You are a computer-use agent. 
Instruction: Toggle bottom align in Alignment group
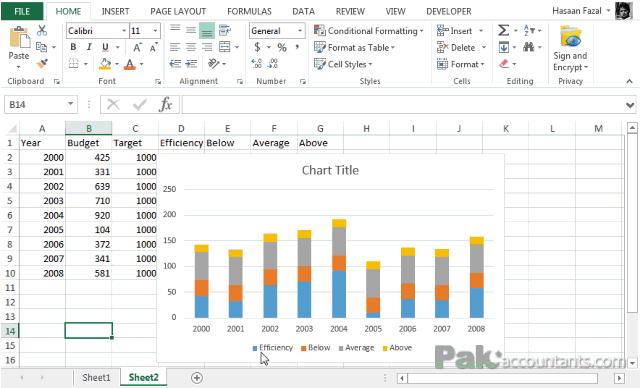(207, 31)
